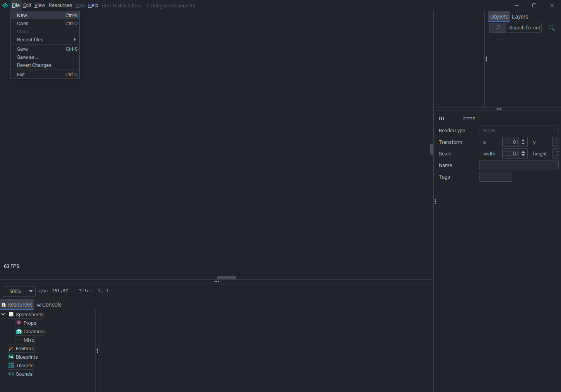Increase the Scale width value

coord(523,152)
